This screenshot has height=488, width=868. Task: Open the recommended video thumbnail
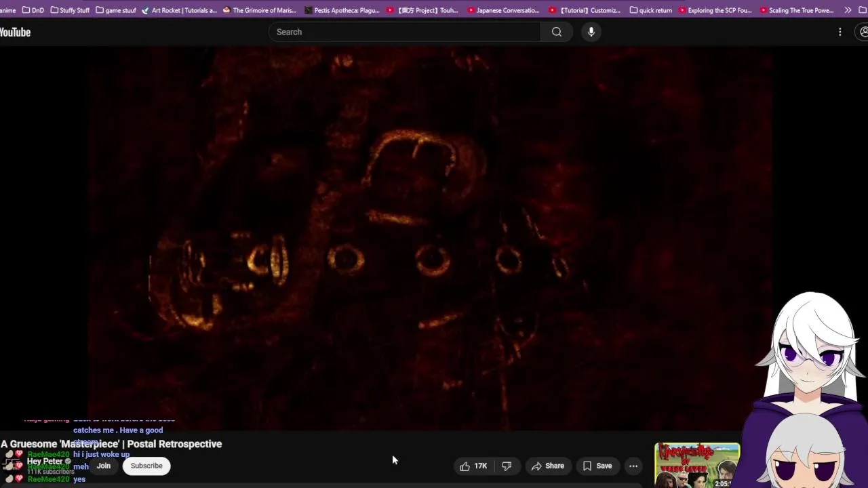697,466
